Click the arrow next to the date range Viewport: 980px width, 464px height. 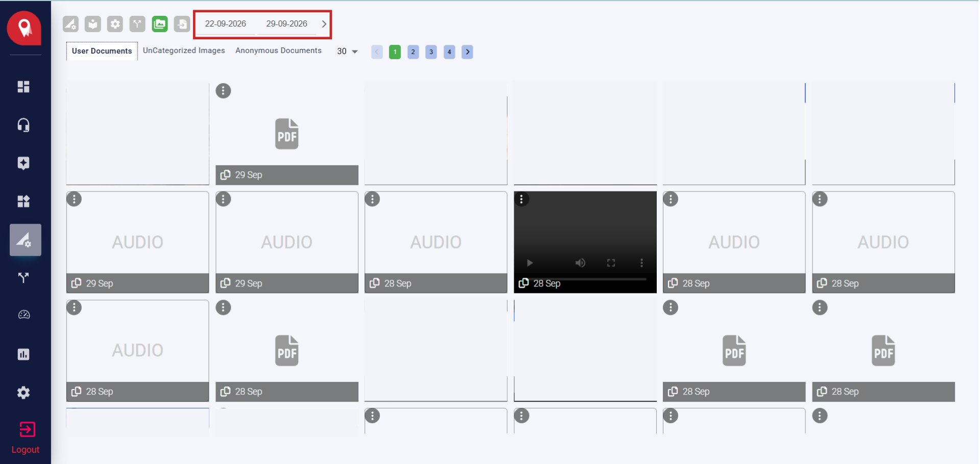tap(324, 24)
